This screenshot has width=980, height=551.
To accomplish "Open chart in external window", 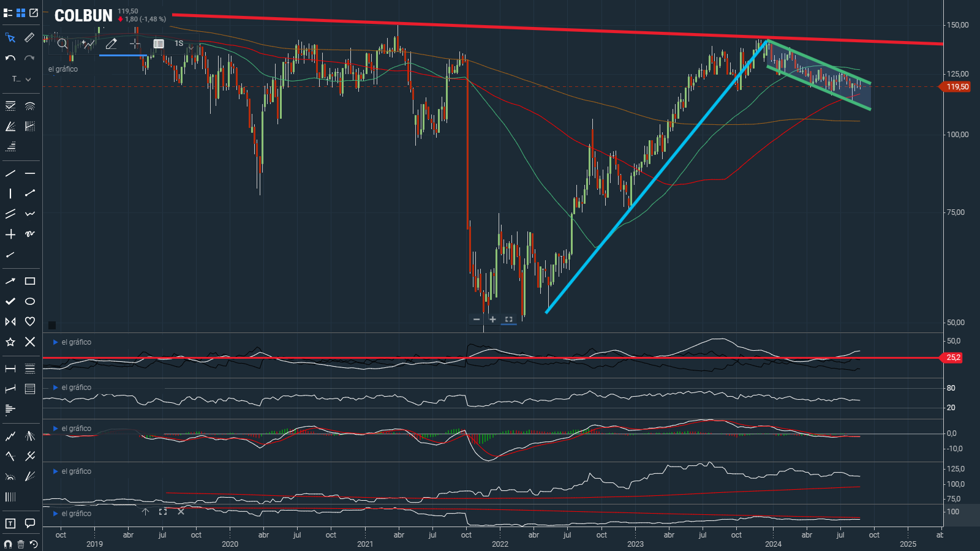I will pyautogui.click(x=34, y=13).
